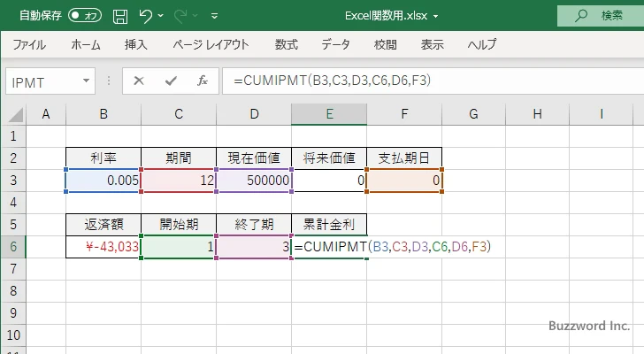Select row 3 header
This screenshot has width=644, height=354.
click(x=13, y=181)
